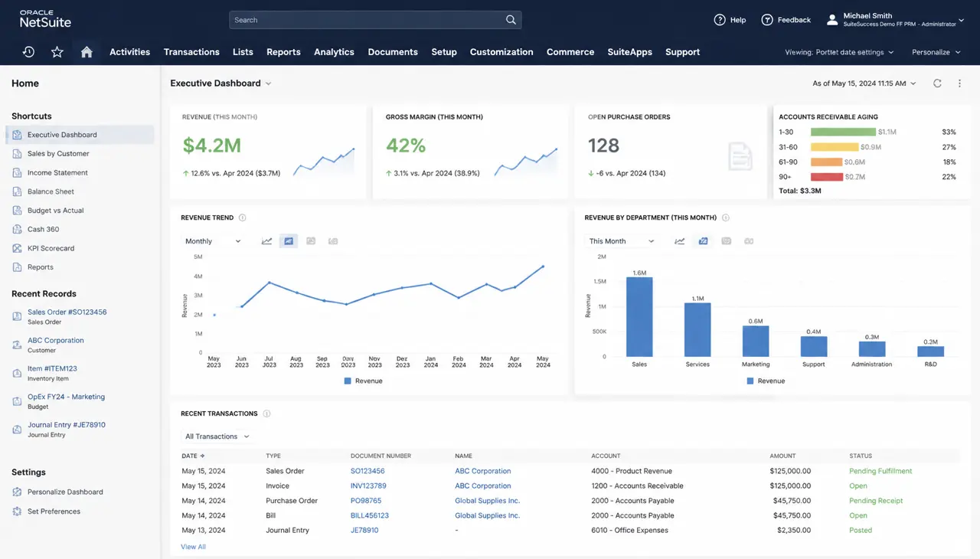Click the Revenue Trend info icon
980x559 pixels.
pos(243,217)
